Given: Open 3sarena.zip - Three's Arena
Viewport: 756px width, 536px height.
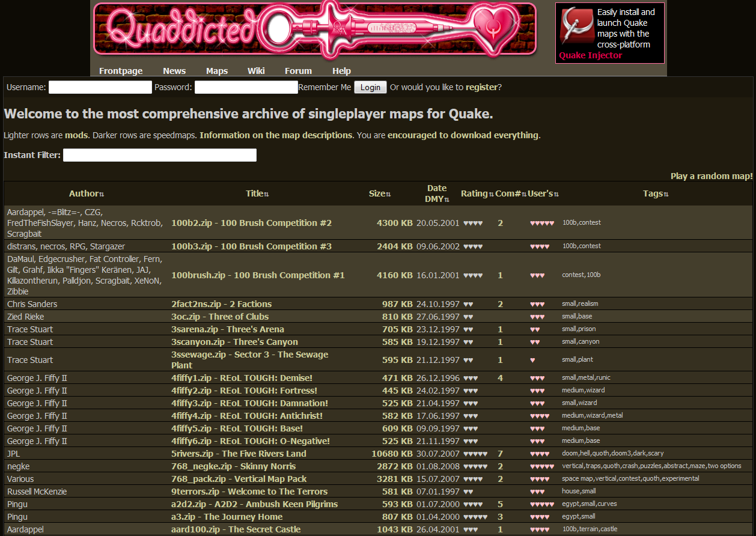Looking at the screenshot, I should point(228,329).
